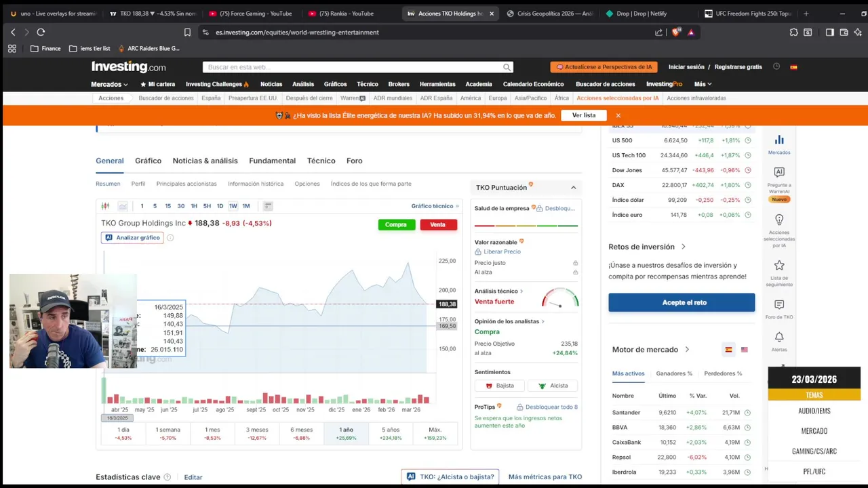Open the Ganadores % tab

tap(674, 373)
